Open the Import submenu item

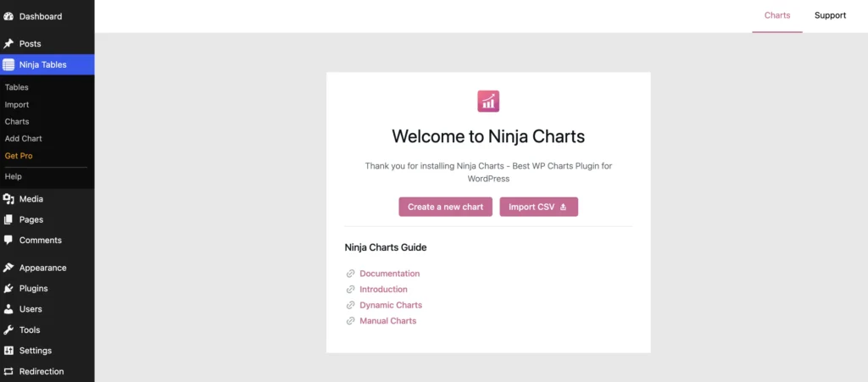tap(17, 104)
